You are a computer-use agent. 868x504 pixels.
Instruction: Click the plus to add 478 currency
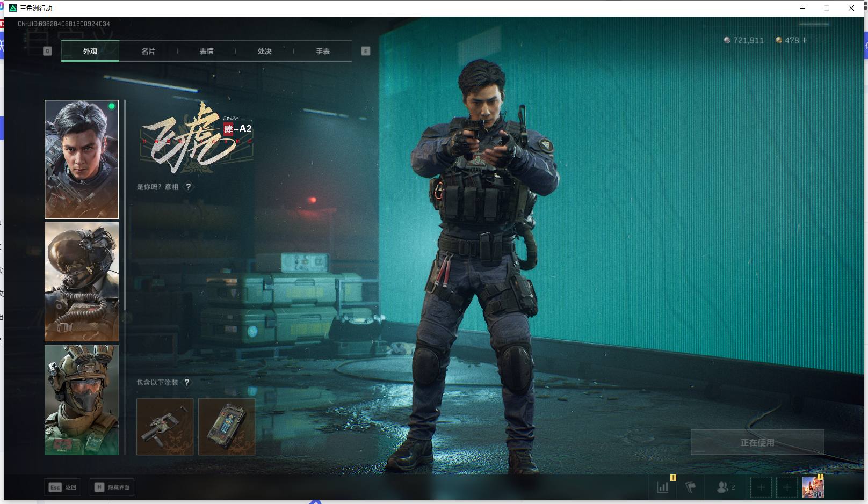click(804, 40)
